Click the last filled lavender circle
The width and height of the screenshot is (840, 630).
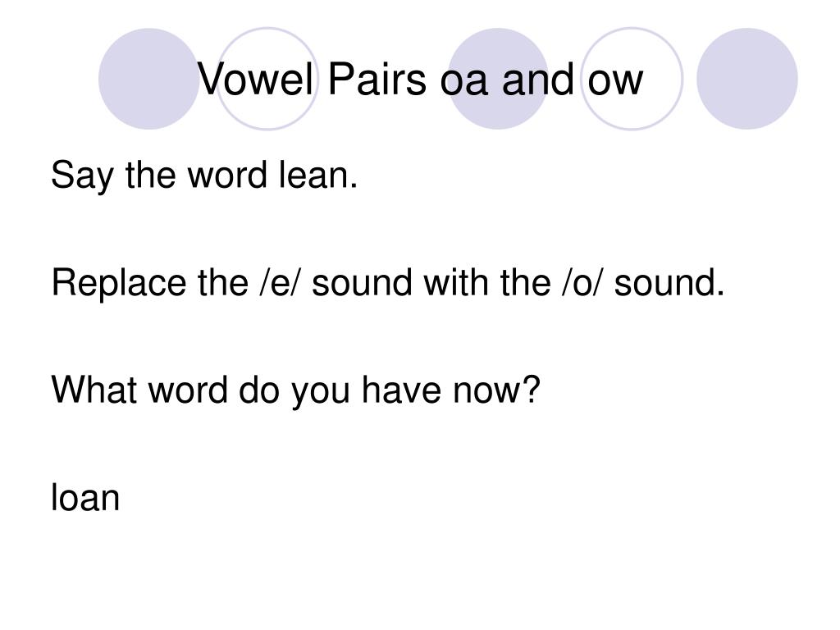click(747, 79)
